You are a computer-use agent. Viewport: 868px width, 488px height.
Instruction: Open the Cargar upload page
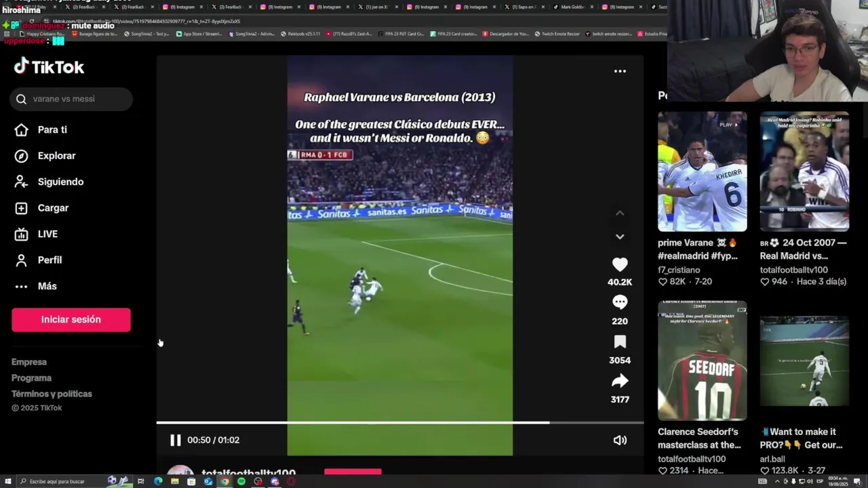tap(42, 208)
